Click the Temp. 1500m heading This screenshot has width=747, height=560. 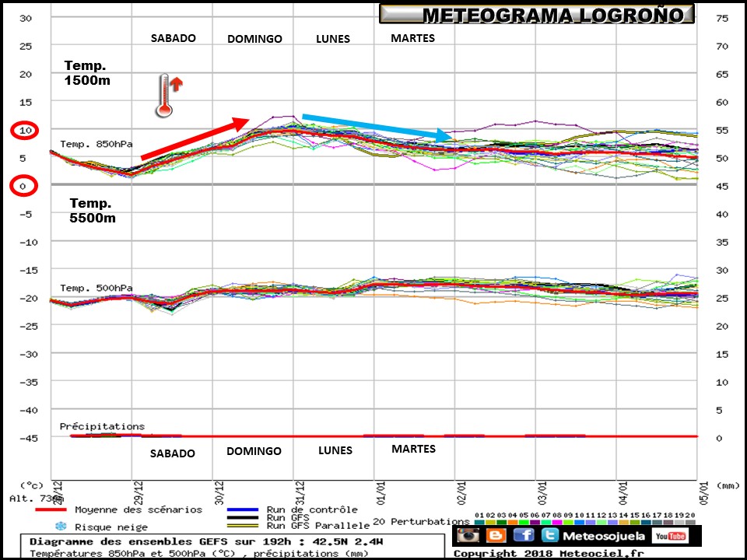tap(86, 72)
